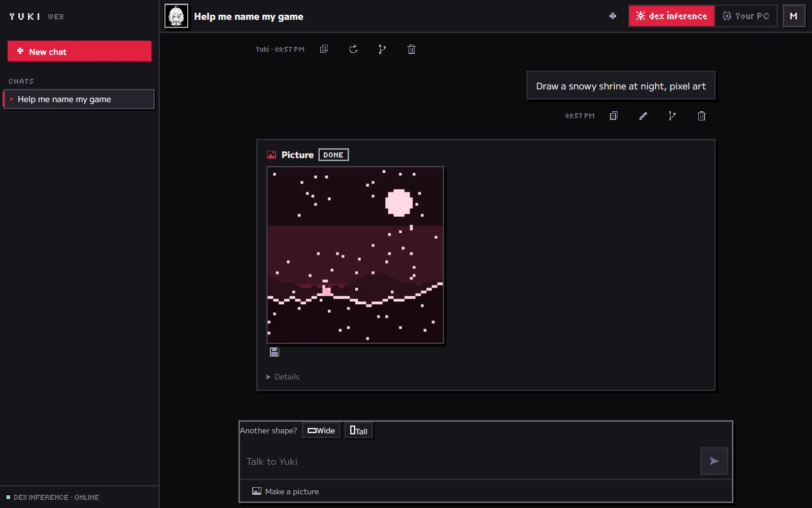Focus the 'Talk to Yuki' input field
Screen dimensions: 812x508
tap(470, 461)
